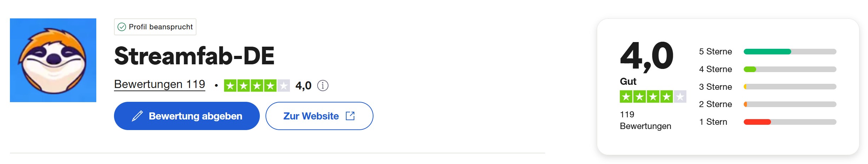Filter reviews by 5 Sterne
The image size is (868, 164).
pyautogui.click(x=767, y=52)
